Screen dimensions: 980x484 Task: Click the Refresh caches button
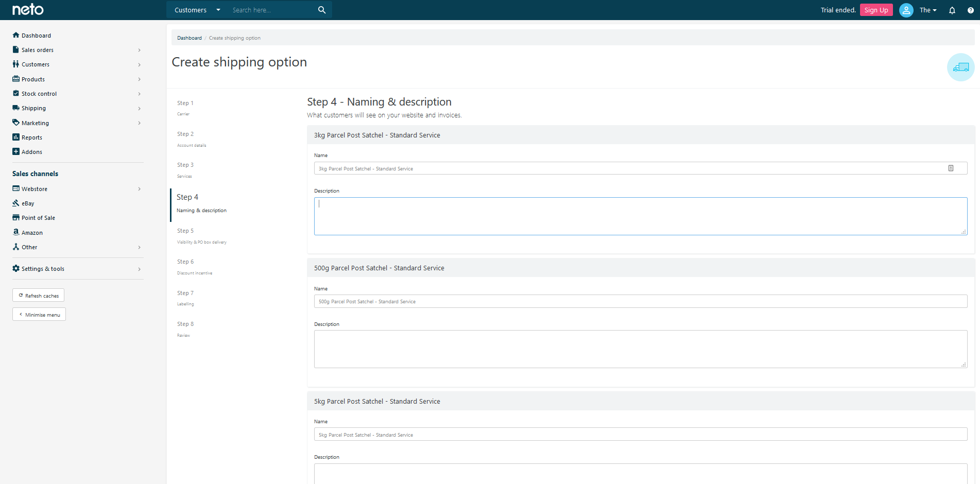39,296
